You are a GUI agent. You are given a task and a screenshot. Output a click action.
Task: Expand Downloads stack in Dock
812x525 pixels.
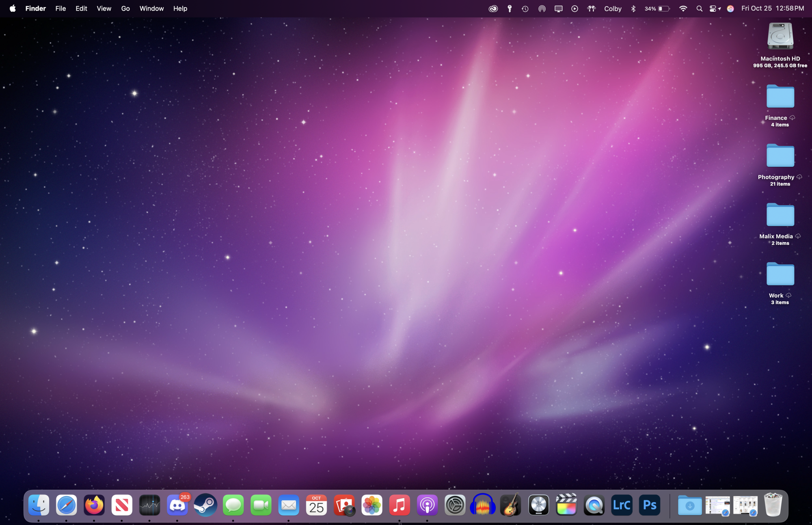click(689, 506)
